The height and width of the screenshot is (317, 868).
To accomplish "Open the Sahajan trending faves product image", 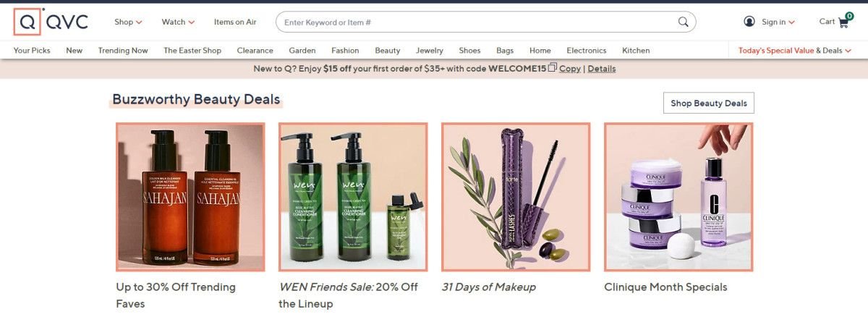I will tap(190, 197).
